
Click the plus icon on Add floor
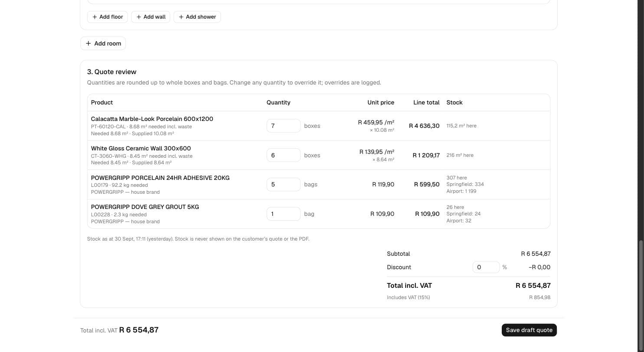[x=95, y=17]
